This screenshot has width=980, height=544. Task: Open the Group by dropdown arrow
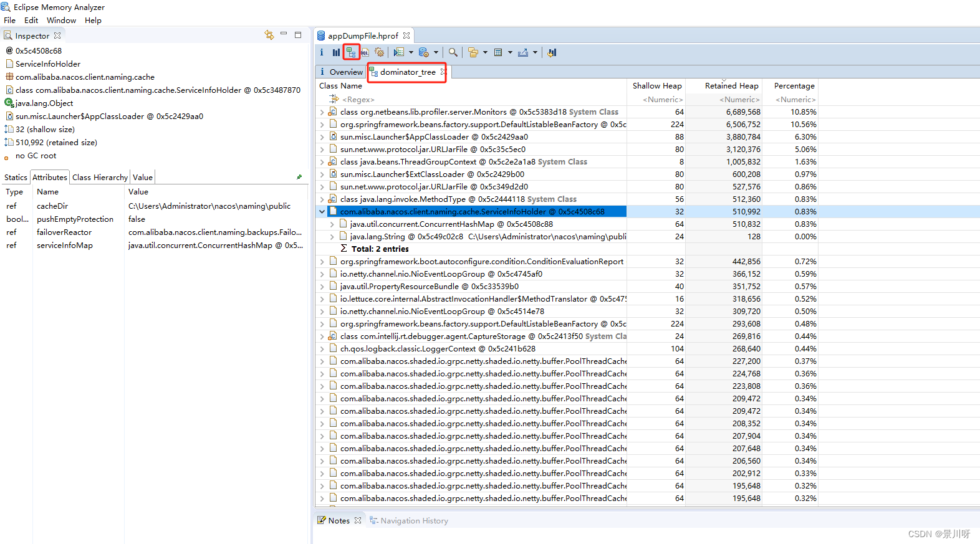[485, 53]
